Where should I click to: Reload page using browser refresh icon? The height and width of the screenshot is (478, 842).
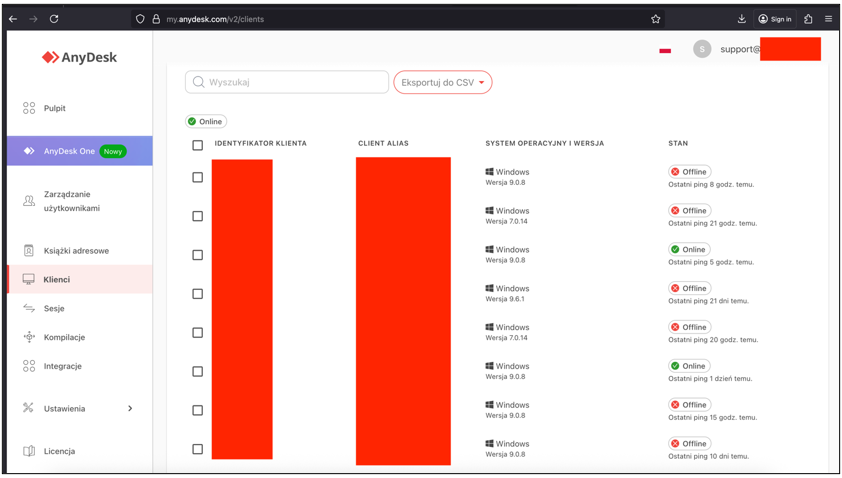pyautogui.click(x=54, y=19)
